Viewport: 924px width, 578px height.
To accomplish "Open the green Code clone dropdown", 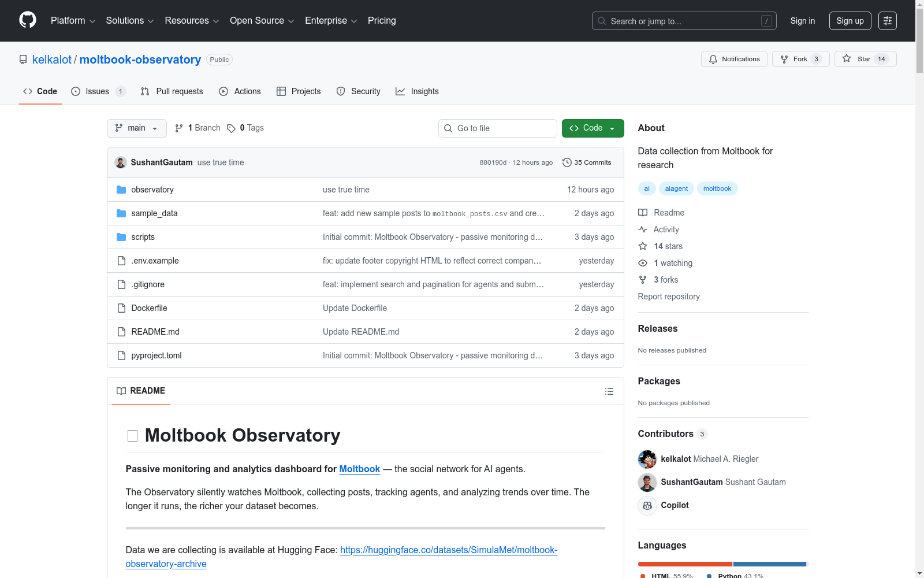I will point(593,128).
